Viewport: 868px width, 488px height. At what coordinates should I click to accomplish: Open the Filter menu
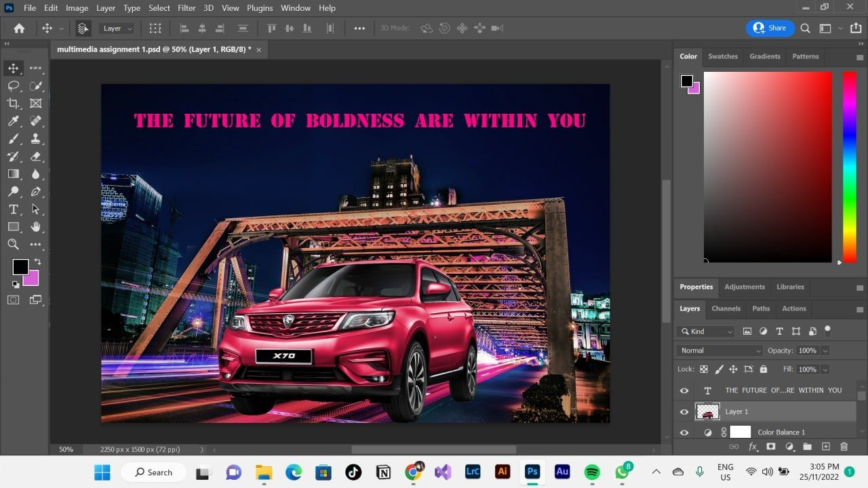click(186, 8)
